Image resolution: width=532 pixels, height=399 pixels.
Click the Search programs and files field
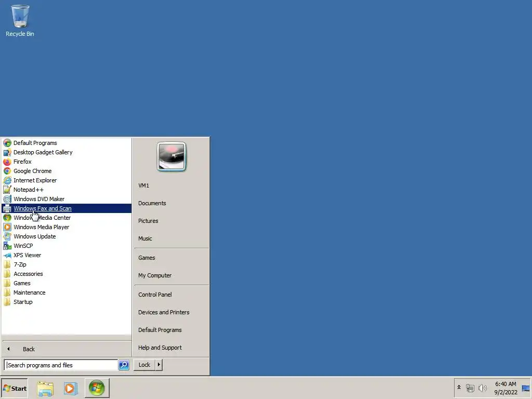coord(61,365)
